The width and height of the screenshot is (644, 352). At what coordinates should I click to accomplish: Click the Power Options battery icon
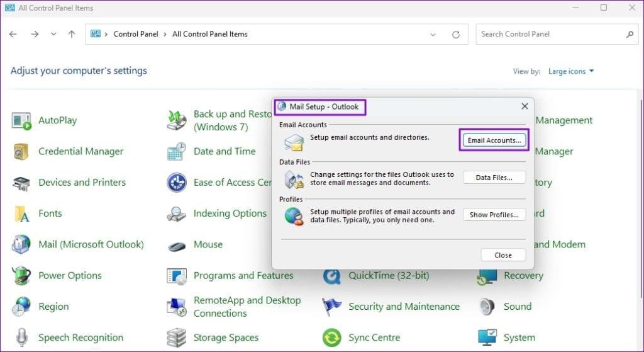(x=21, y=275)
